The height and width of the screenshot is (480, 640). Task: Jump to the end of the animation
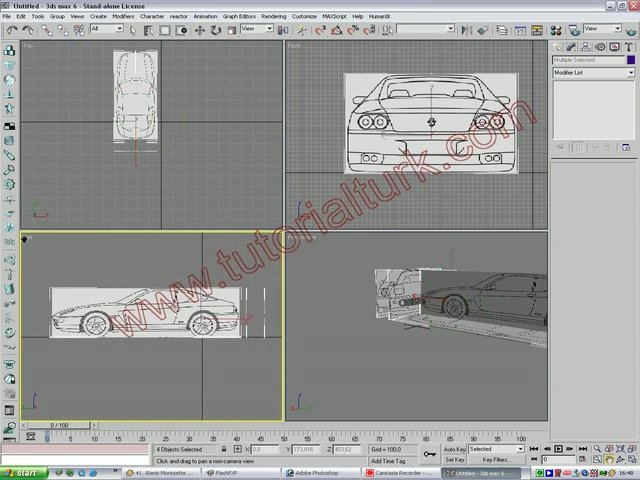pyautogui.click(x=582, y=449)
